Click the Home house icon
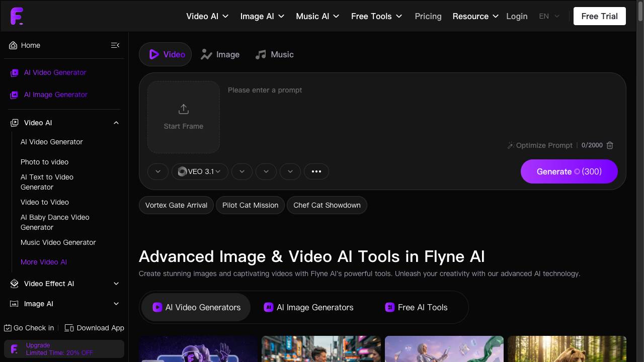The height and width of the screenshot is (362, 644). tap(13, 45)
